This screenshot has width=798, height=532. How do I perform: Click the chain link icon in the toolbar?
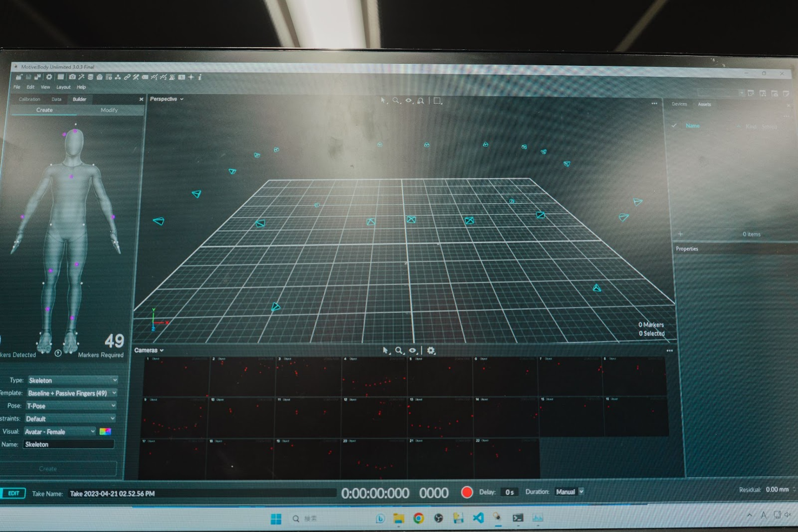(x=127, y=77)
